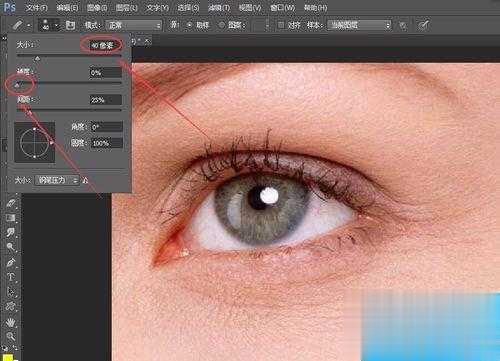Viewport: 500px width, 361px height.
Task: Select the 取样 (Sampled) source radio button
Action: click(189, 25)
